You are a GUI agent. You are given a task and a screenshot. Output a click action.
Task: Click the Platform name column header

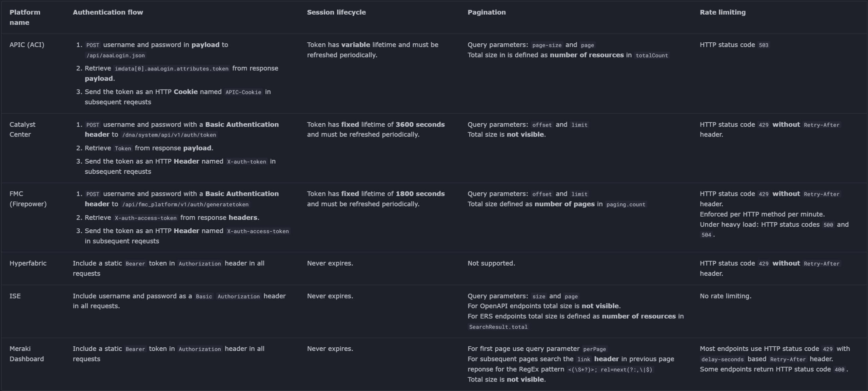pos(25,17)
